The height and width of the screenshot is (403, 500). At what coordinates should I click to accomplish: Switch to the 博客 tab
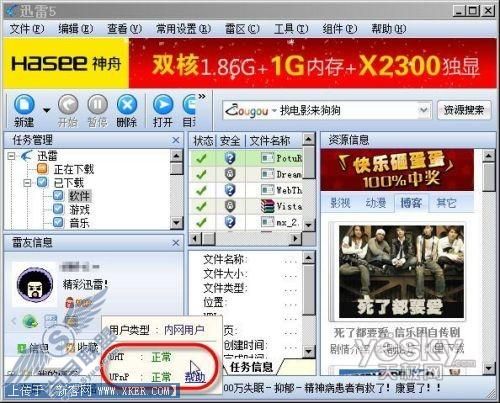tap(411, 203)
